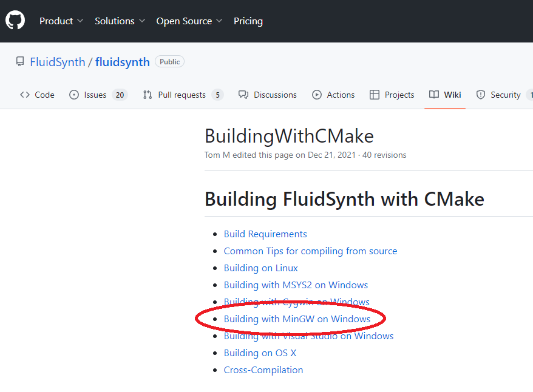This screenshot has width=533, height=392.
Task: Click the Public visibility badge
Action: [169, 61]
